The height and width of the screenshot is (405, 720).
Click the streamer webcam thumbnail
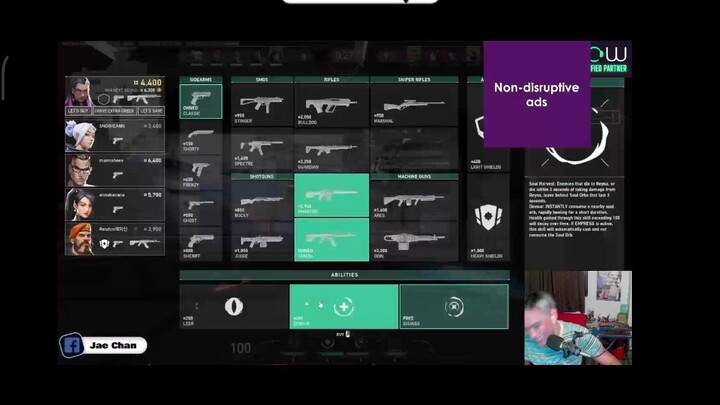pos(578,318)
